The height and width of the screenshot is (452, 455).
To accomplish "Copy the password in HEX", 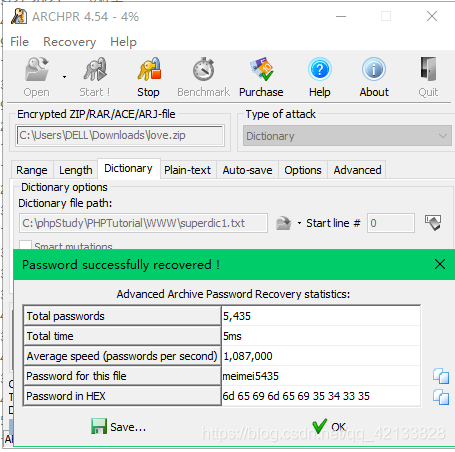I will tap(441, 397).
